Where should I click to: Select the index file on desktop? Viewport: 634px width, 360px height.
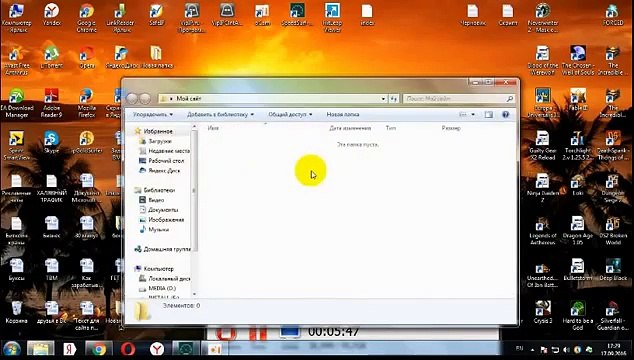coord(367,15)
